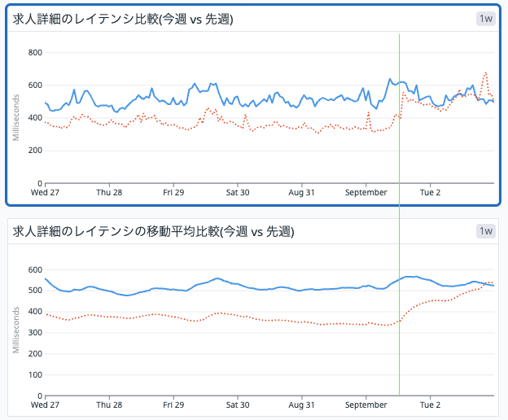The image size is (508, 420).
Task: Click the 800 gridline label on top graph
Action: tap(35, 52)
